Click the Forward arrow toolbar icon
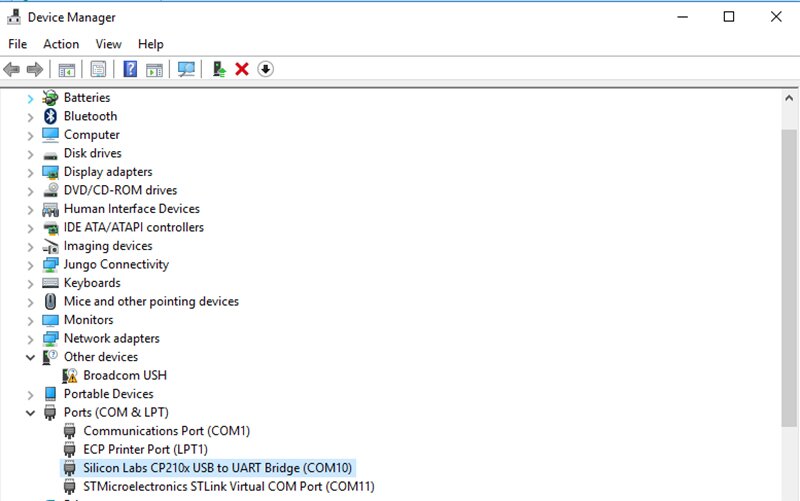The height and width of the screenshot is (501, 800). pyautogui.click(x=35, y=69)
